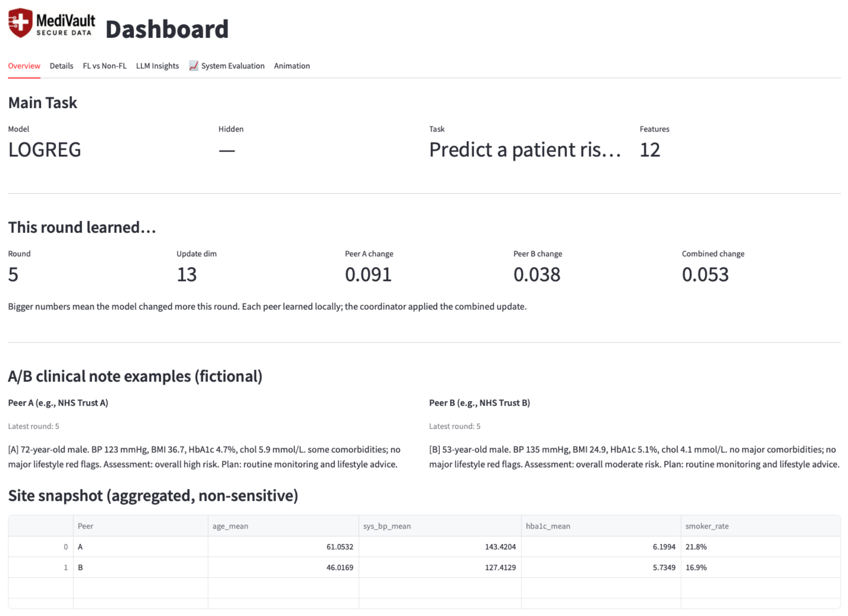Click the row index cell 0 in the table

[65, 547]
